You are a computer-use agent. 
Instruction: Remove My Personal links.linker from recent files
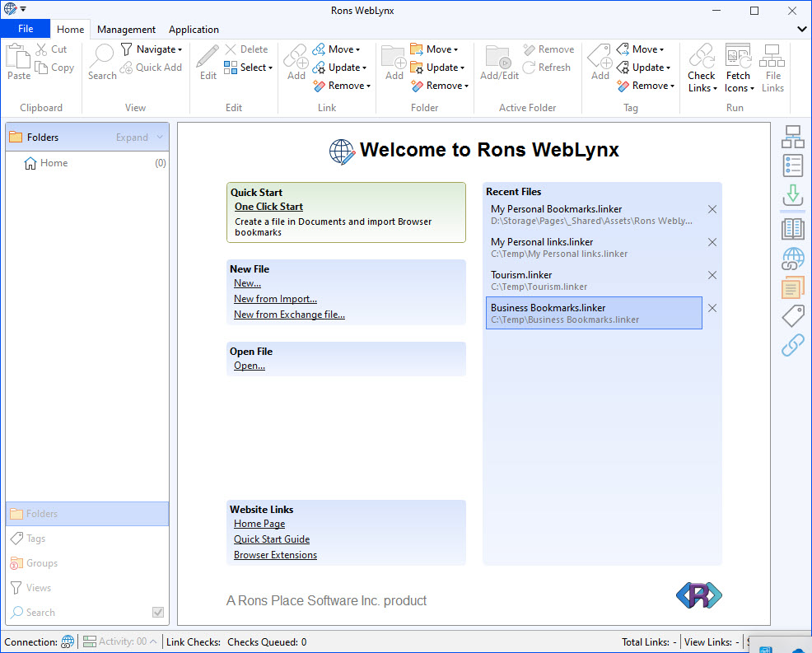coord(712,242)
